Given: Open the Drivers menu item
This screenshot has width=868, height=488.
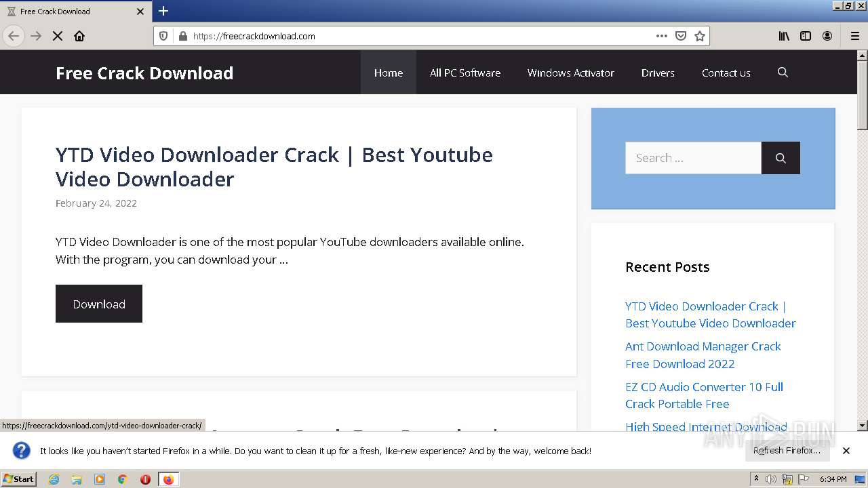Looking at the screenshot, I should point(658,73).
